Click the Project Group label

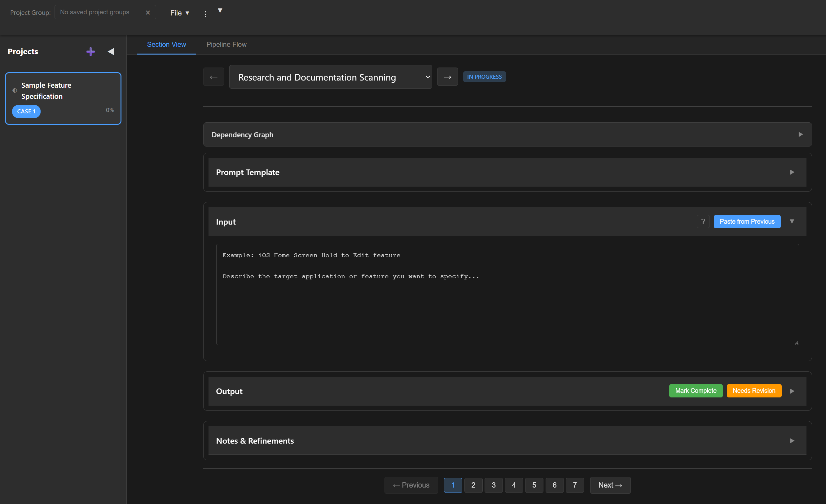point(30,12)
